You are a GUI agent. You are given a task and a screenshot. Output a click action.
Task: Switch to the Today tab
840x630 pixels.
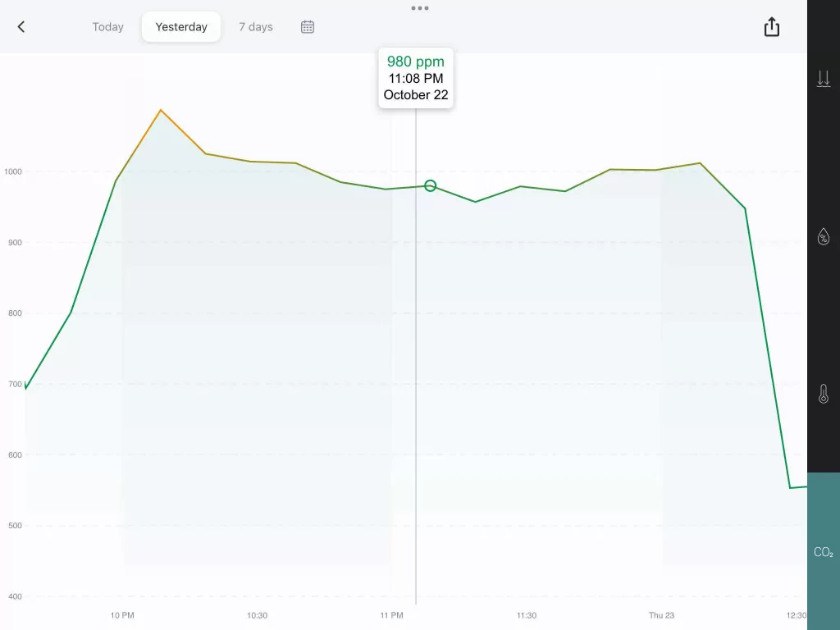point(107,27)
